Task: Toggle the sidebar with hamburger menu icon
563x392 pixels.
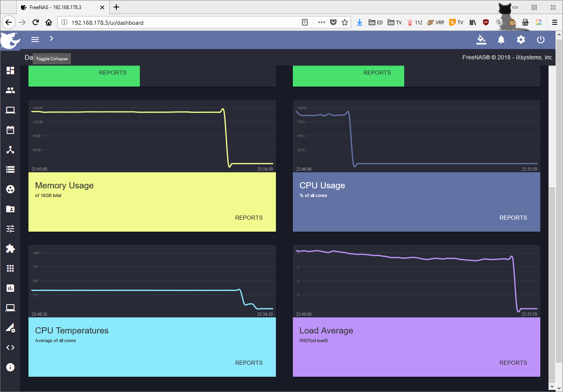Action: (35, 40)
